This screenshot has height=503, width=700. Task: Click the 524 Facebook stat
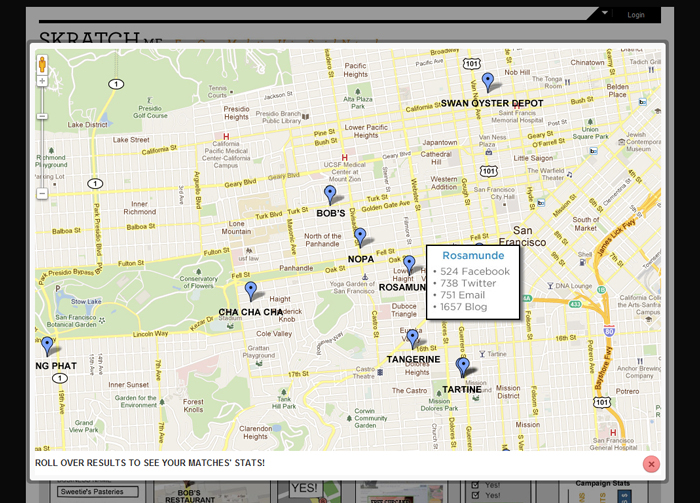point(475,271)
